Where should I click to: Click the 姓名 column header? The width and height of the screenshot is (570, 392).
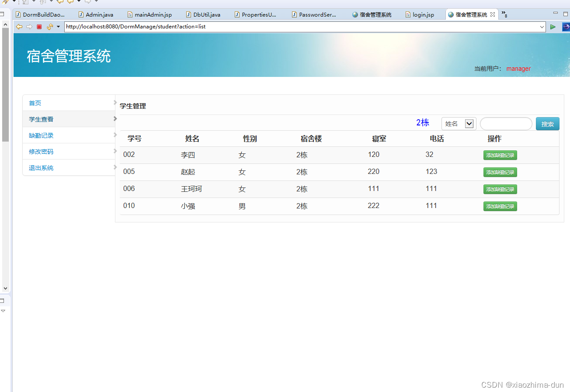tap(192, 139)
